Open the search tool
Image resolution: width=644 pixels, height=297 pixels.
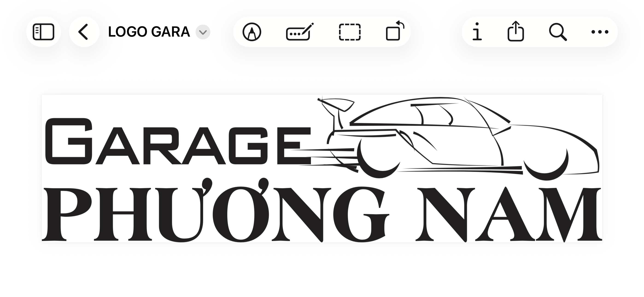coord(558,32)
